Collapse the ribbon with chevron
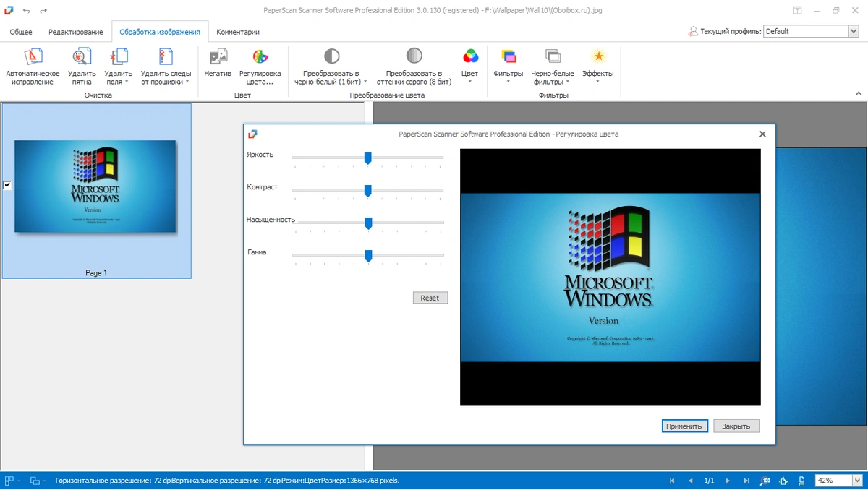 pyautogui.click(x=859, y=94)
